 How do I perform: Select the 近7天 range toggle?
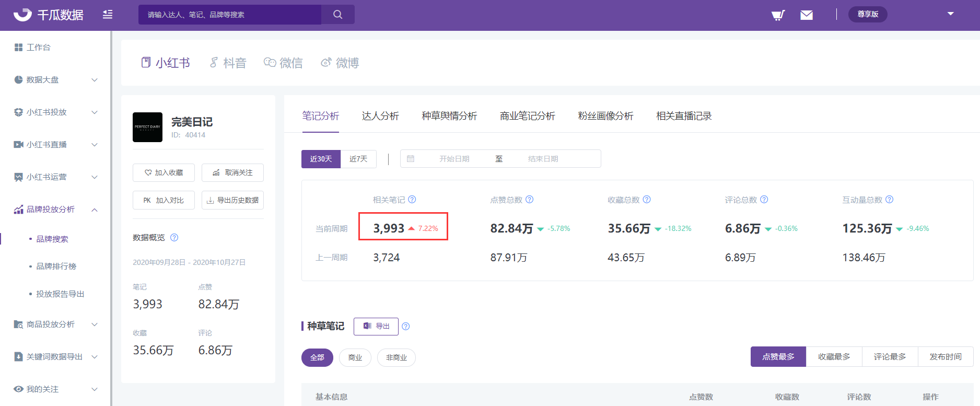coord(358,159)
